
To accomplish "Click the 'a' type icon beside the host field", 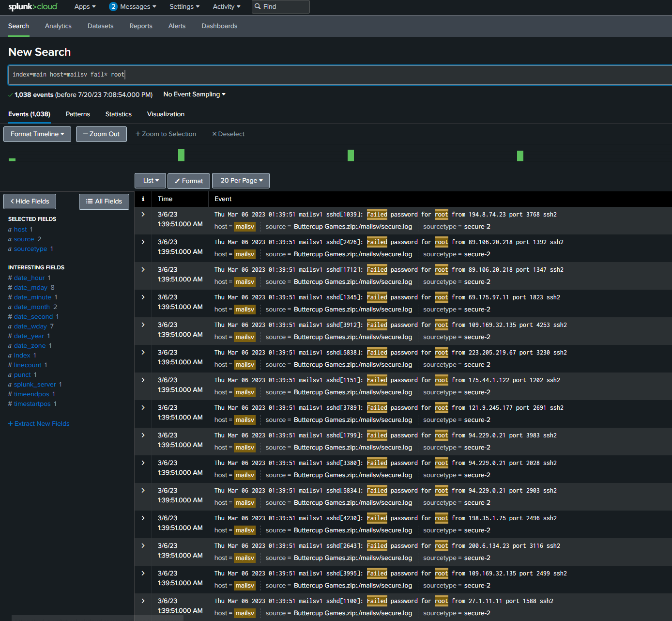I will click(10, 229).
